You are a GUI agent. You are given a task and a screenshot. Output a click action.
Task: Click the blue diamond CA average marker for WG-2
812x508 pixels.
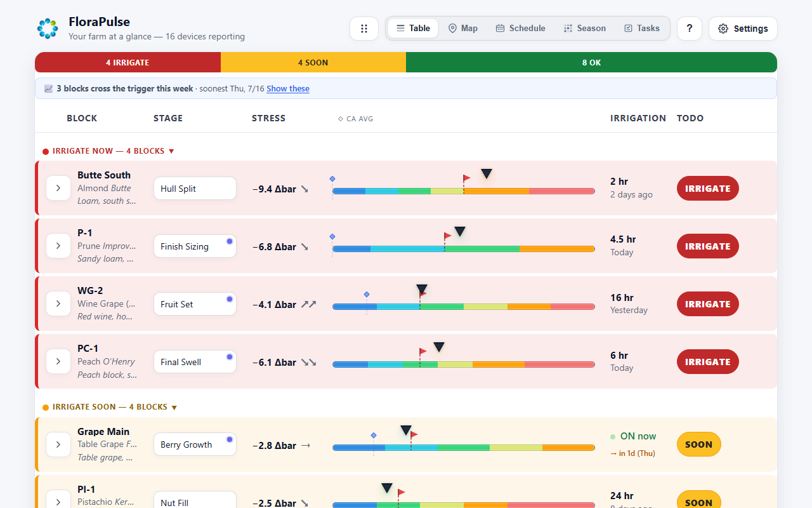point(367,295)
